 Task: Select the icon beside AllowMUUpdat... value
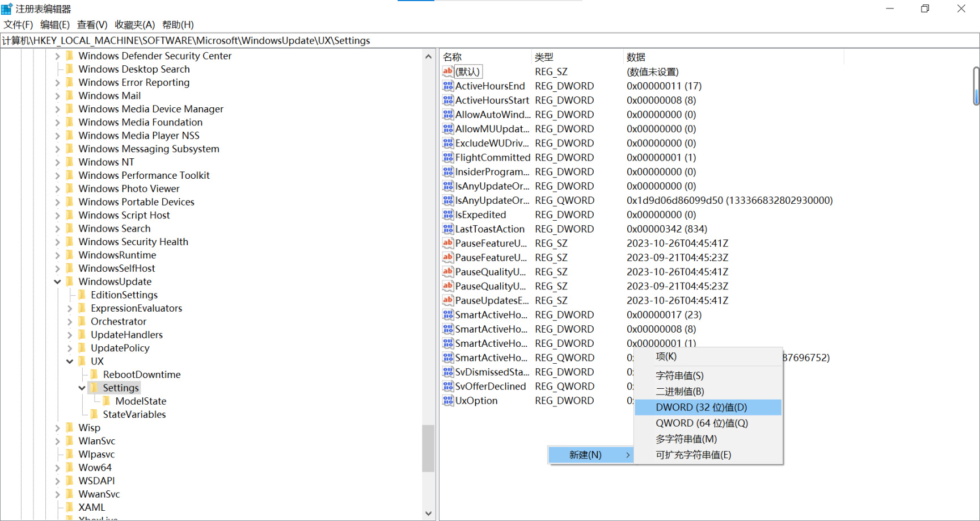tap(448, 129)
